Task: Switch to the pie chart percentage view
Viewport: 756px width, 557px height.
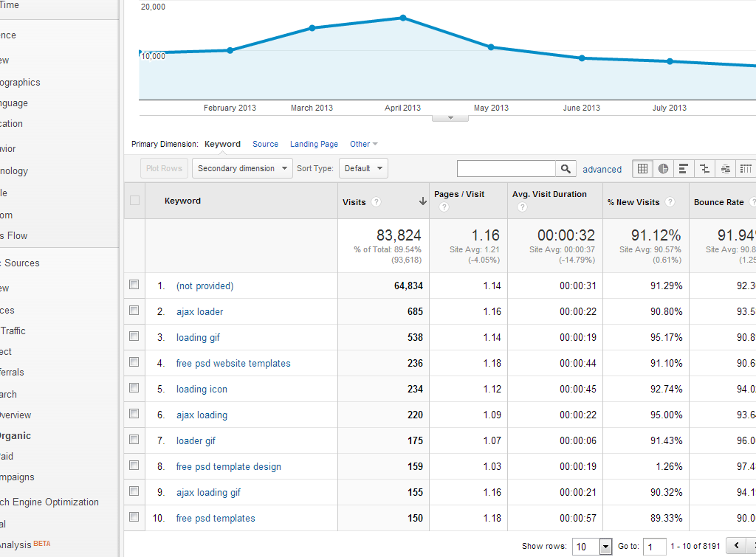Action: (x=664, y=169)
